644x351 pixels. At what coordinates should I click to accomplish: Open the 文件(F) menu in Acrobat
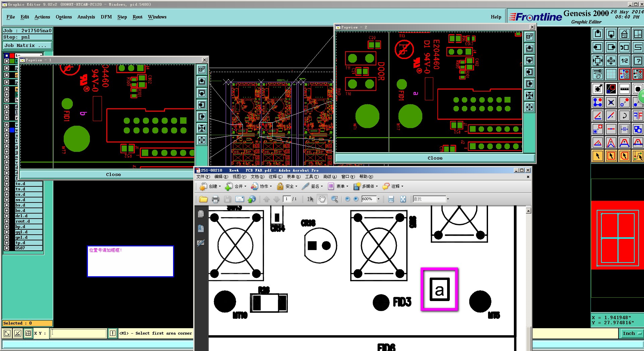[203, 177]
